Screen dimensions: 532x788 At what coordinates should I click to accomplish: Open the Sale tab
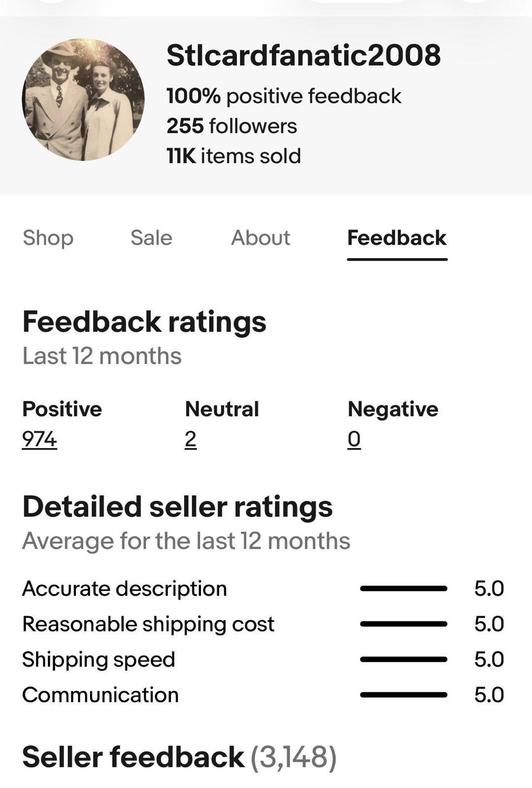pos(151,238)
